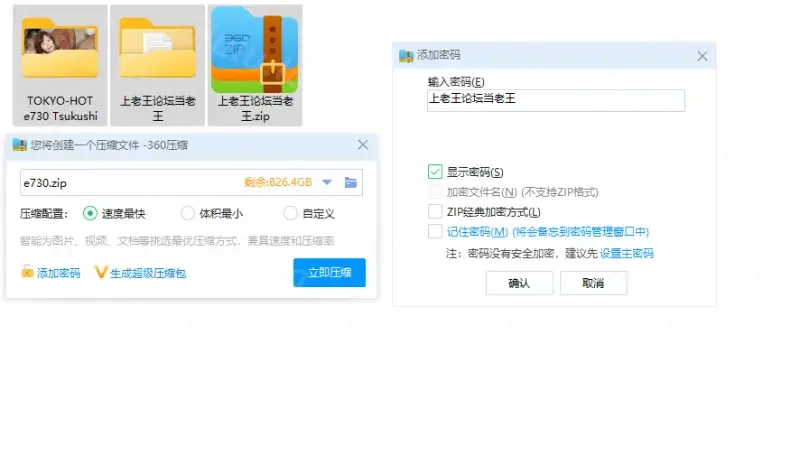Open the TOKYO-HOT e730 Tsukushi folder icon
Viewport: 800px width, 456px height.
click(60, 50)
